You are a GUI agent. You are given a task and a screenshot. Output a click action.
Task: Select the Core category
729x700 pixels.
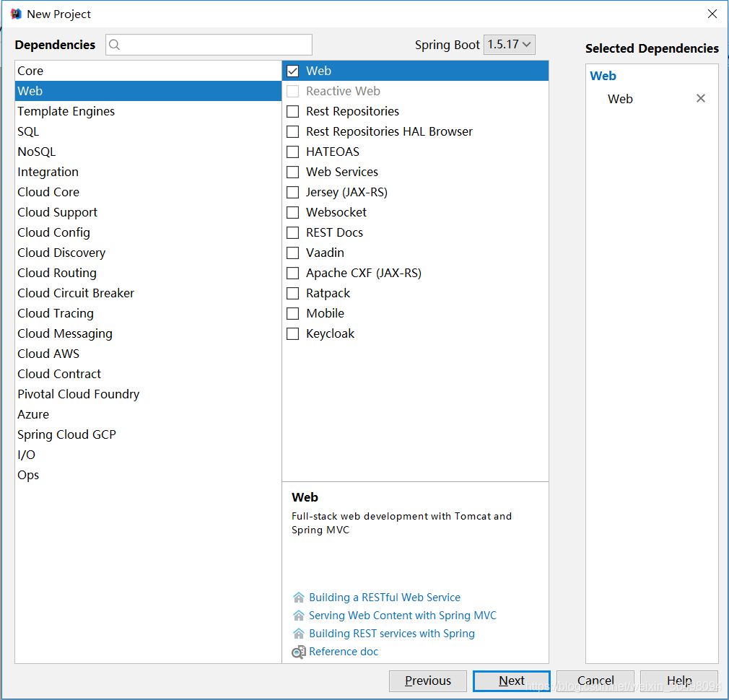point(148,71)
